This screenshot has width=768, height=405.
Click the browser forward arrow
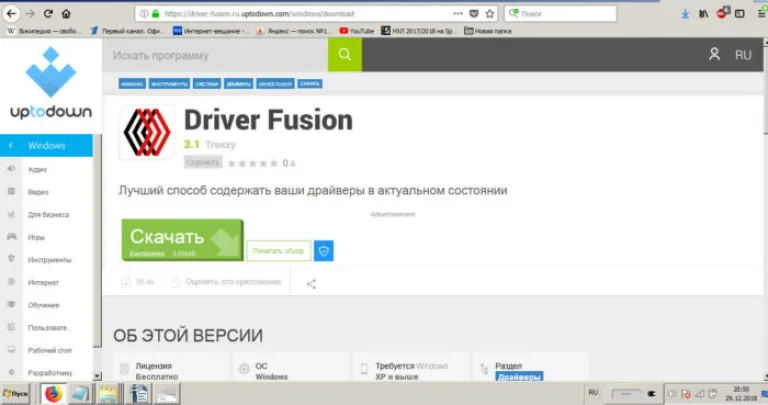tap(30, 14)
